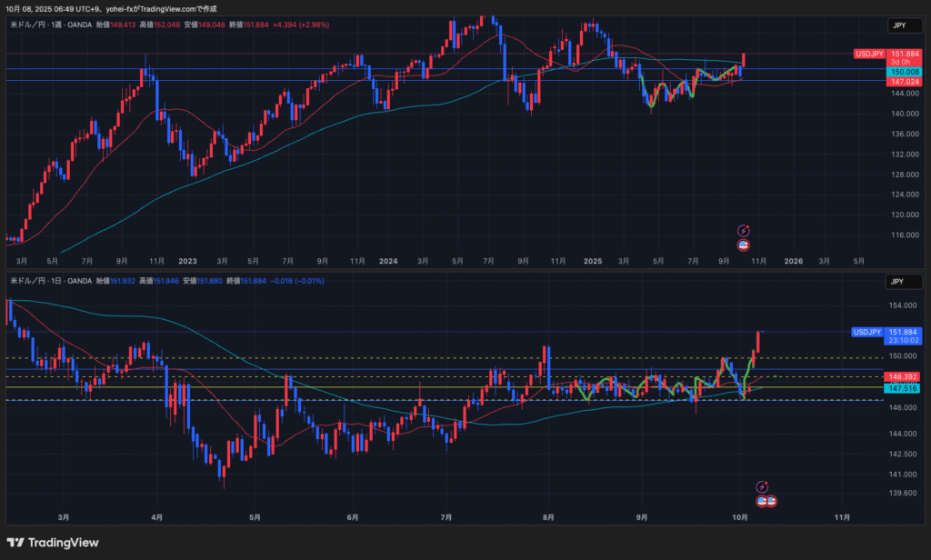Click the US flag event icons on the daily chart
931x560 pixels.
click(766, 500)
